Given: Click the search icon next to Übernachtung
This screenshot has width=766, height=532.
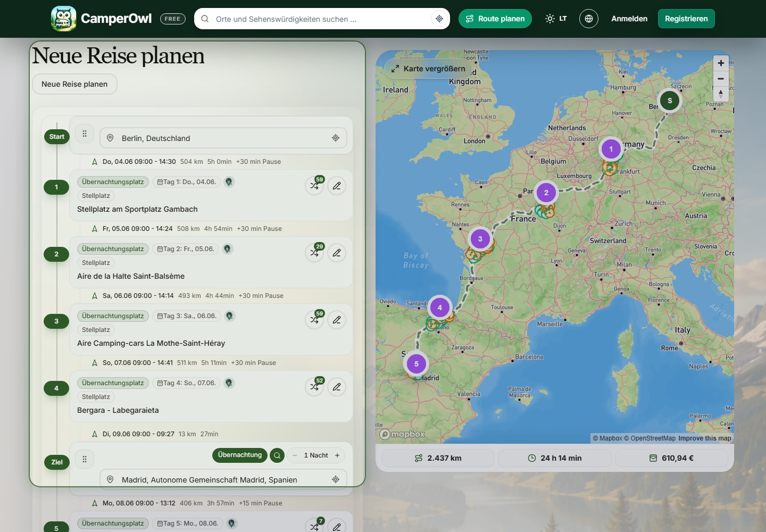Looking at the screenshot, I should click(x=277, y=455).
